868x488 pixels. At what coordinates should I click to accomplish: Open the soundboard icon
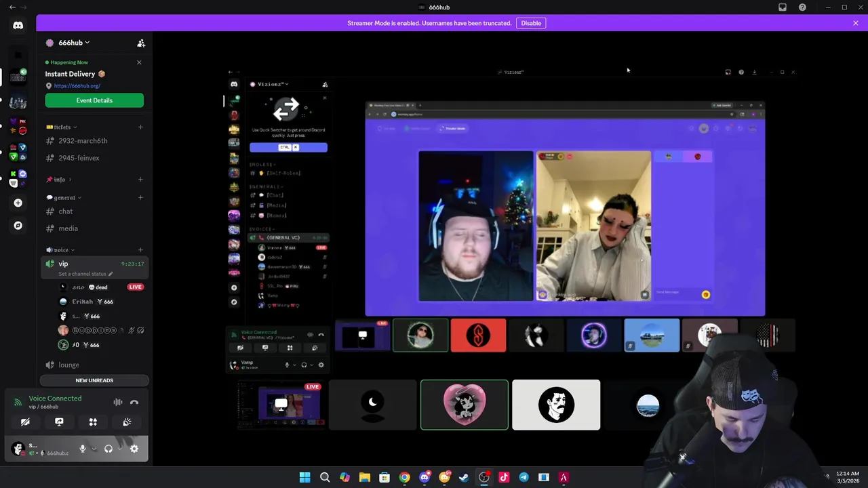click(x=127, y=422)
